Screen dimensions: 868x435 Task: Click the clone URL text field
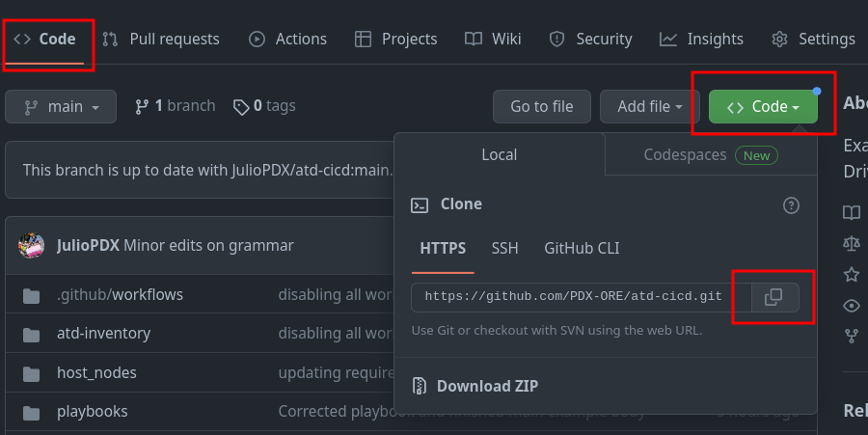(582, 297)
